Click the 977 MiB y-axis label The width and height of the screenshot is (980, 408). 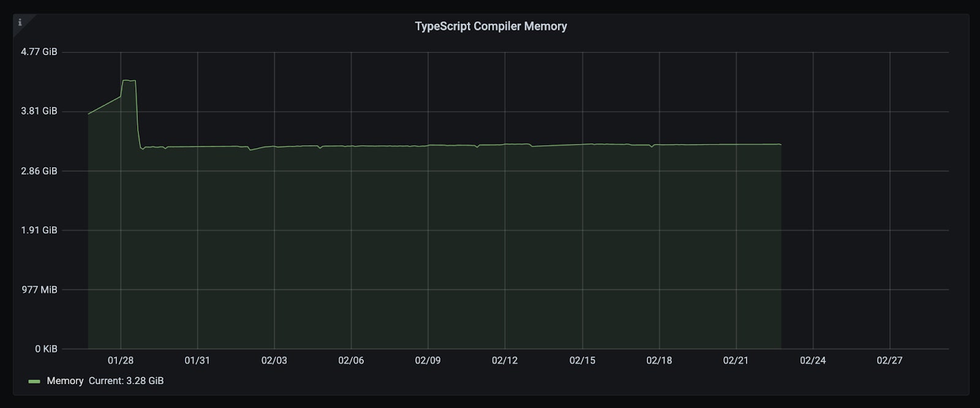(x=40, y=290)
